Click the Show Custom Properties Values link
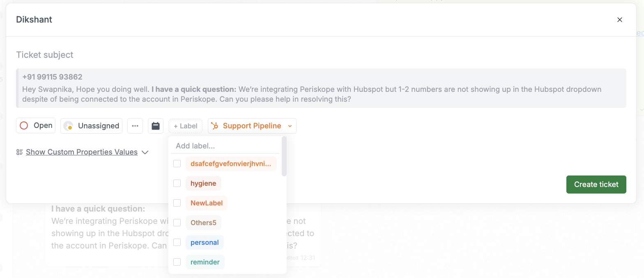This screenshot has height=278, width=644. (x=82, y=152)
